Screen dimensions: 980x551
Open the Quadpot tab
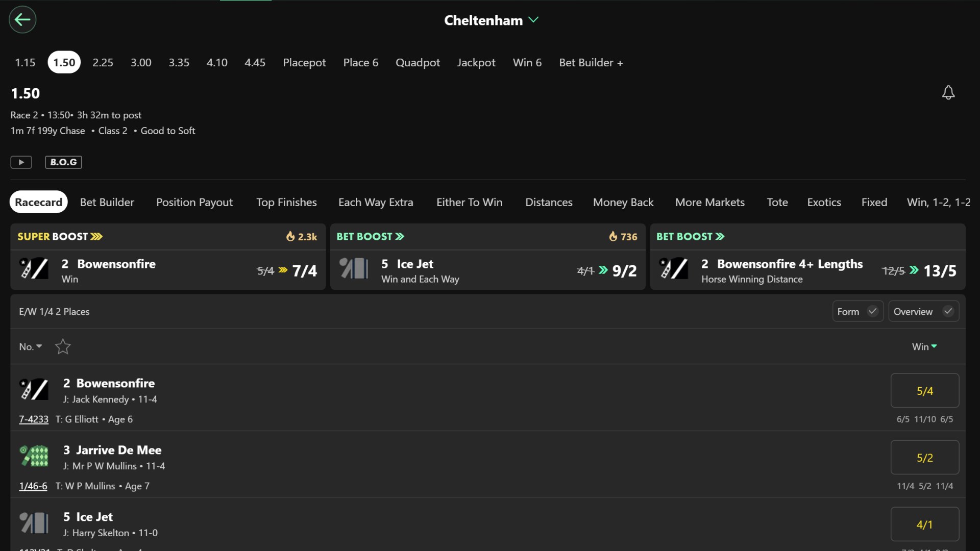[418, 62]
